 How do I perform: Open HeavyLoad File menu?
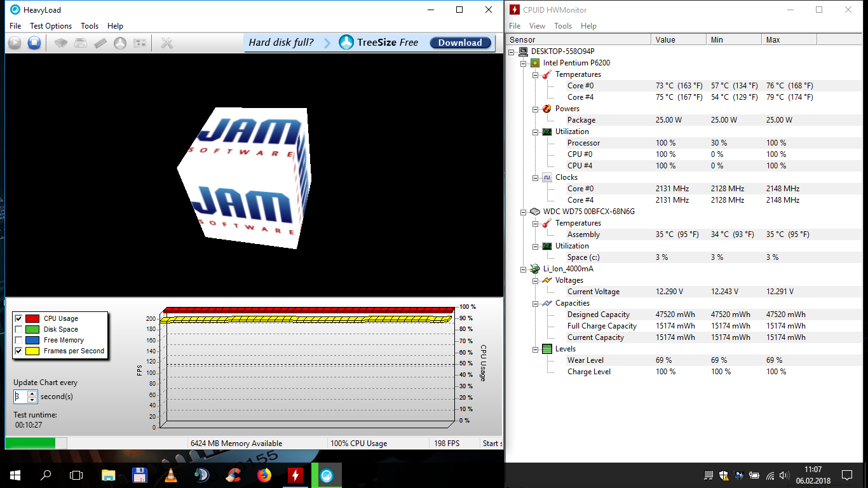15,26
